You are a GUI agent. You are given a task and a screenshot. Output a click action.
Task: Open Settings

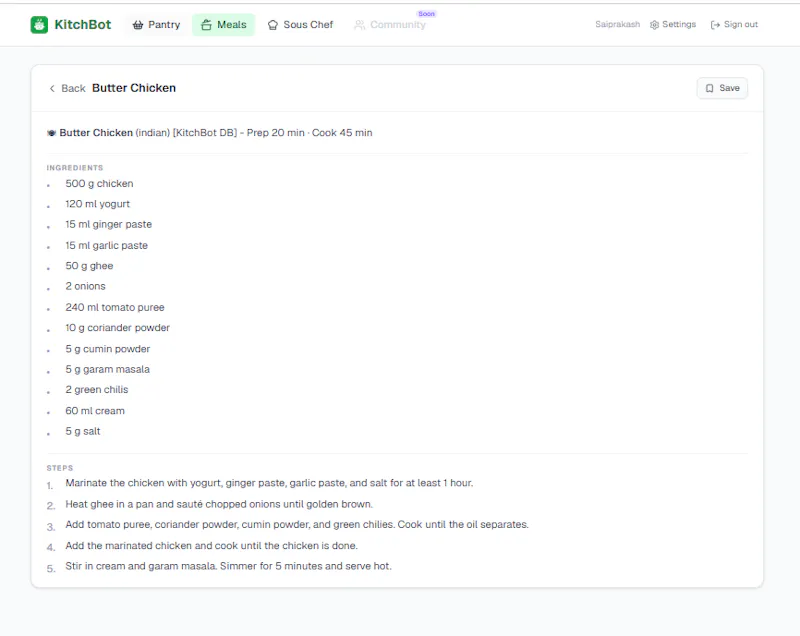[x=673, y=24]
